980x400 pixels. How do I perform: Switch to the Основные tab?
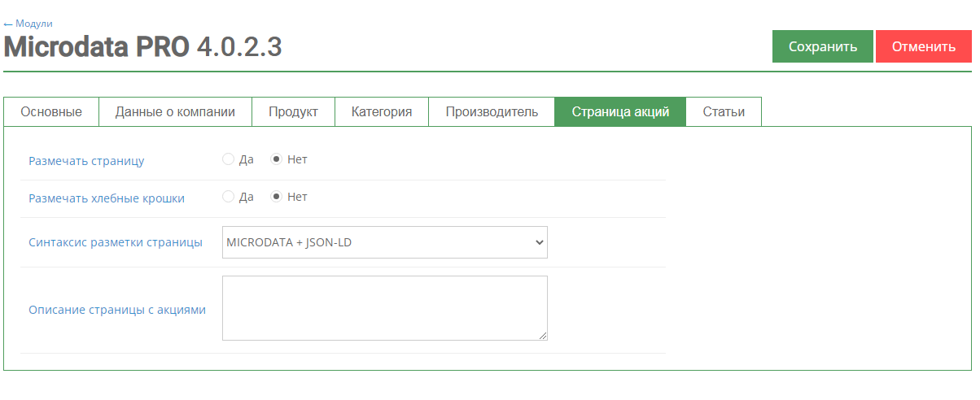point(51,112)
